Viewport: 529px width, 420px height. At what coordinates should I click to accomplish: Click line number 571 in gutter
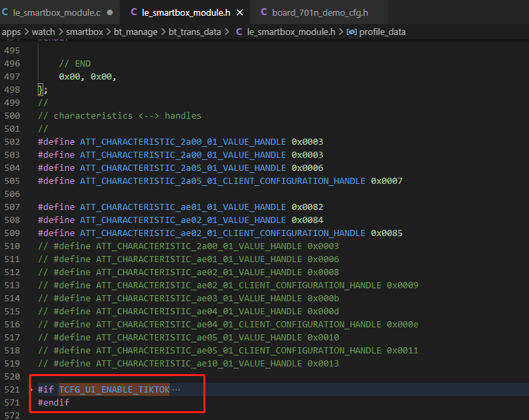click(12, 403)
